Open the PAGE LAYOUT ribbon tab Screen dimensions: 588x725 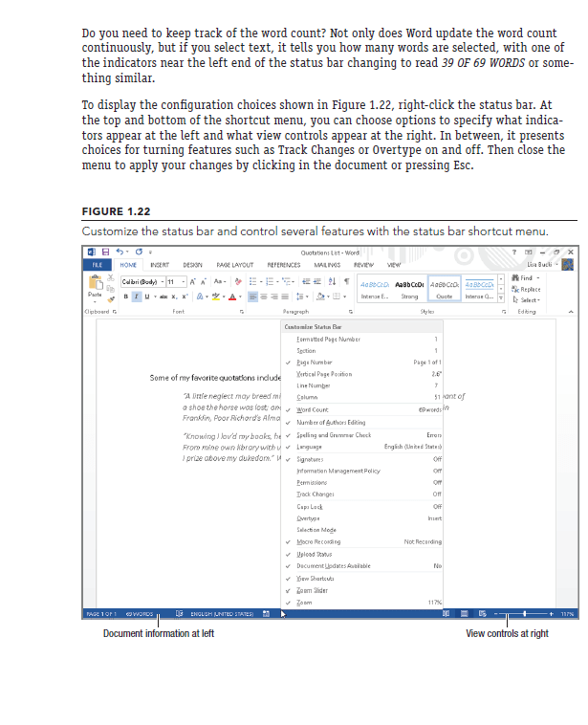235,264
